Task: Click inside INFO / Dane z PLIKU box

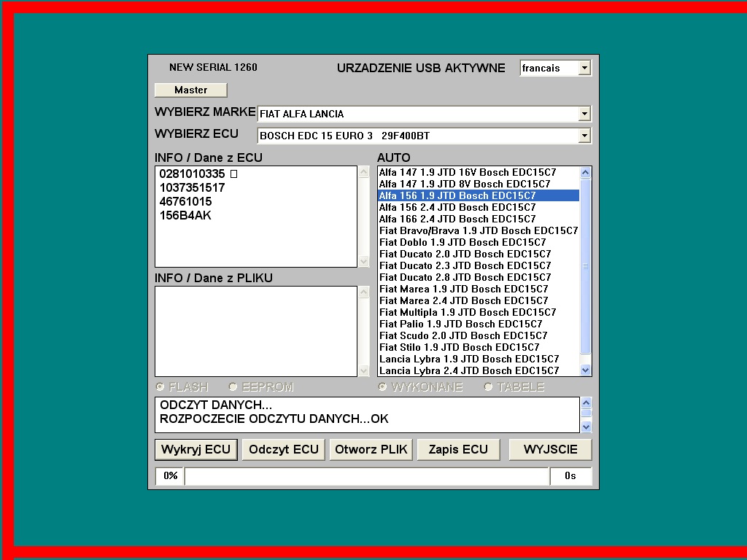Action: tap(256, 332)
